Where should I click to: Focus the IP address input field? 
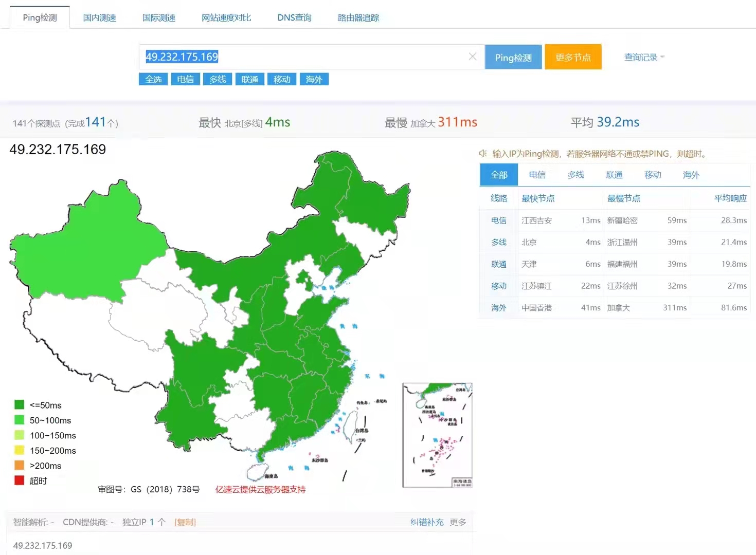tap(312, 57)
